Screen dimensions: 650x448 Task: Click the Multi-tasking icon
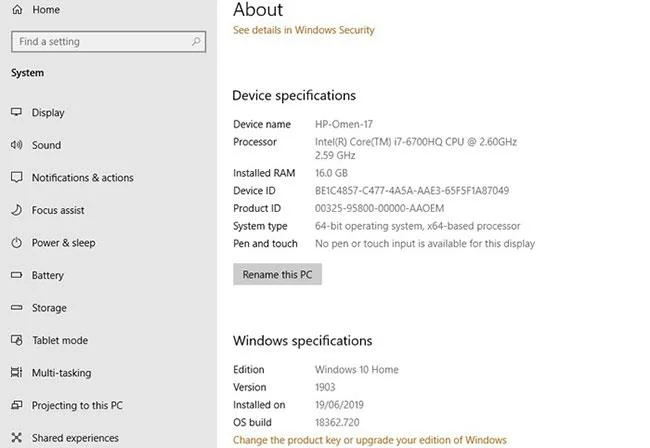[x=17, y=372]
